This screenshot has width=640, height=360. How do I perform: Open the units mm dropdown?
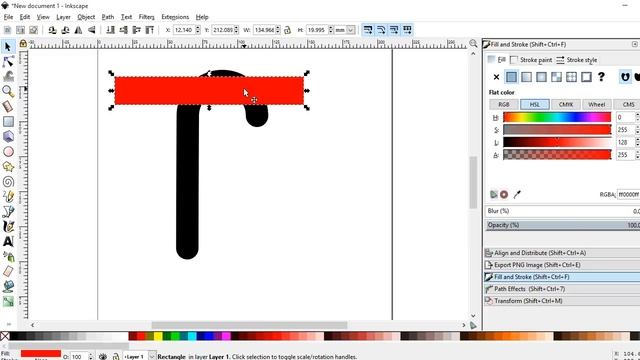pyautogui.click(x=351, y=30)
